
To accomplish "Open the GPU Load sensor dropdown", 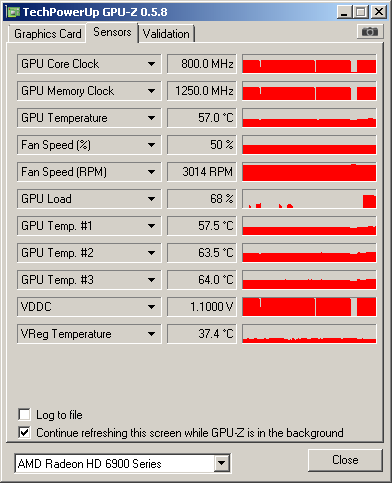I will [x=151, y=199].
